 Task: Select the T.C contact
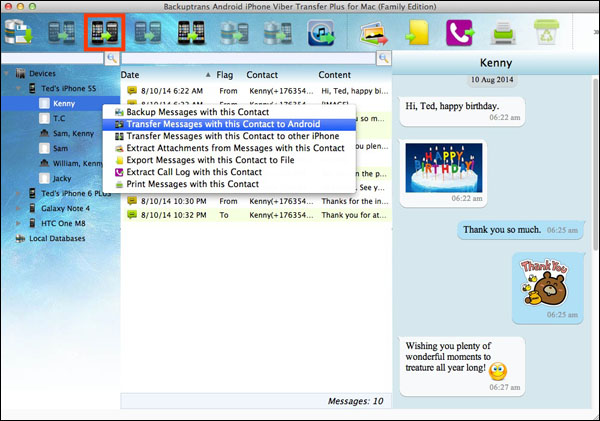point(59,118)
